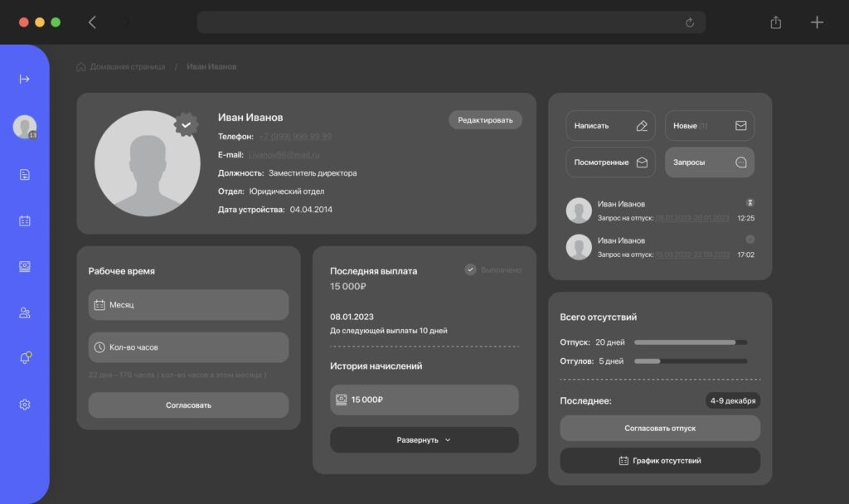The width and height of the screenshot is (849, 504).
Task: Expand the left sidebar with arrow icon
Action: coord(24,79)
